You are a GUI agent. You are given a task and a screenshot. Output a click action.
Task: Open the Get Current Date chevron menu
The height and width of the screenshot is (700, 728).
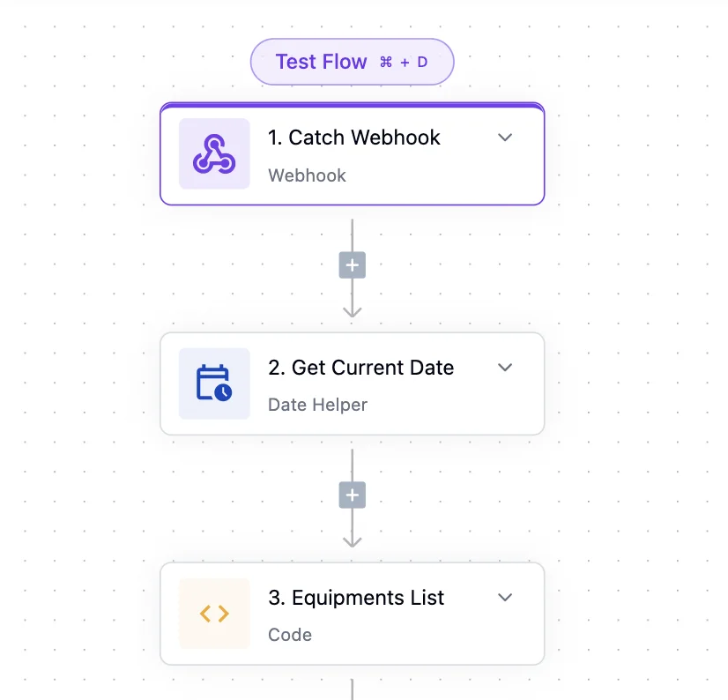point(505,368)
